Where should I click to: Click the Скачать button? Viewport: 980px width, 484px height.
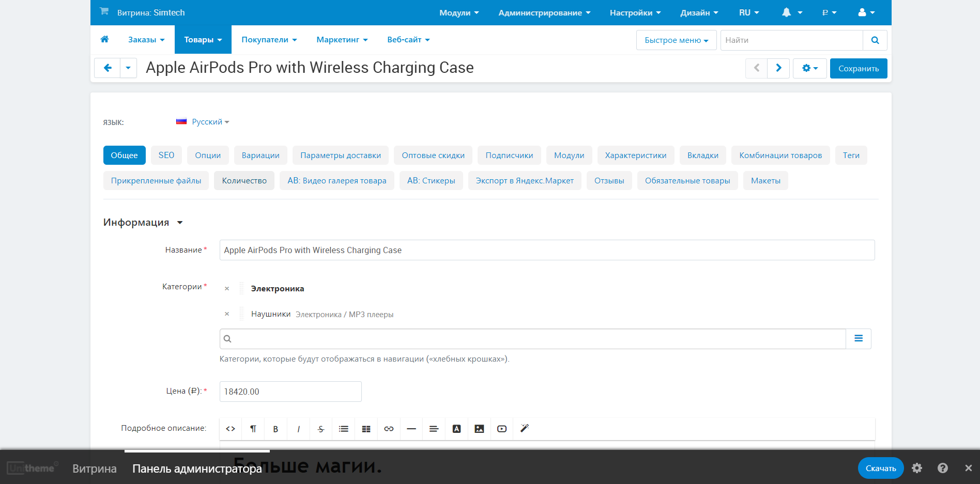[881, 468]
